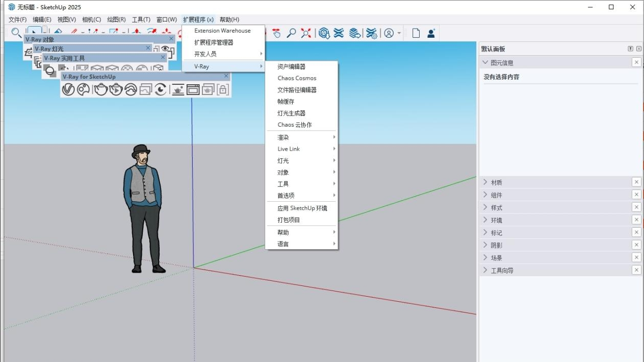Open the 文件(F) menu
The image size is (644, 362).
(x=18, y=19)
